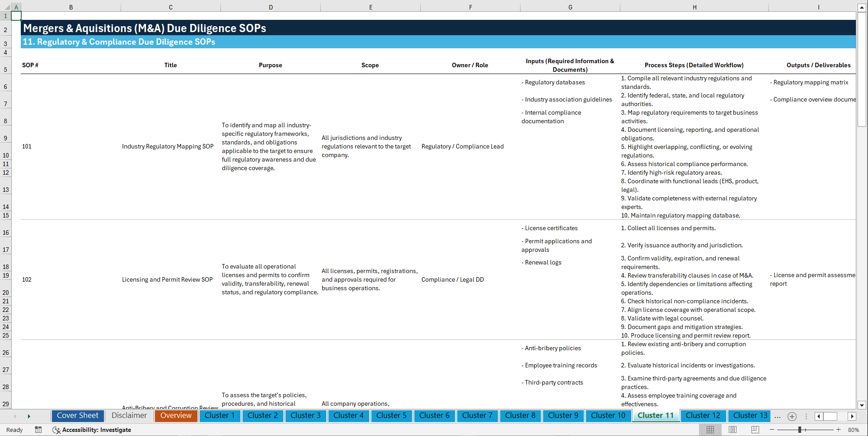Zoom in using the plus icon
The image size is (868, 436).
tap(839, 430)
